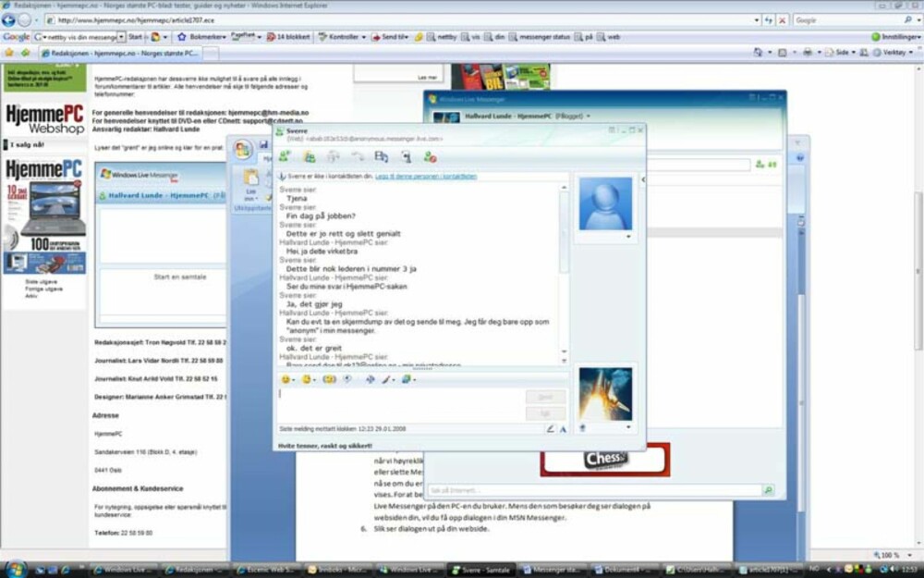The width and height of the screenshot is (924, 578).
Task: Switch to the Innboks taskbar button
Action: tap(339, 570)
